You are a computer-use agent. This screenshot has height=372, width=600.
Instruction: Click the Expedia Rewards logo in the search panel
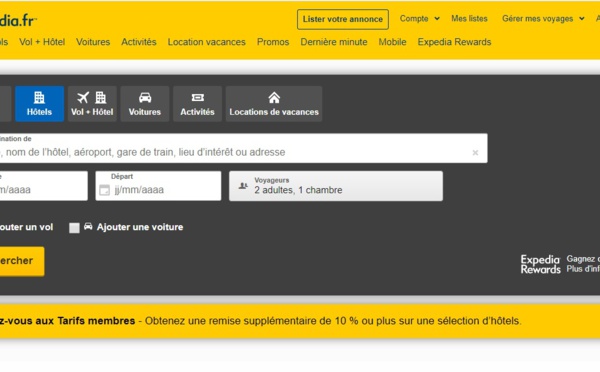pos(540,264)
